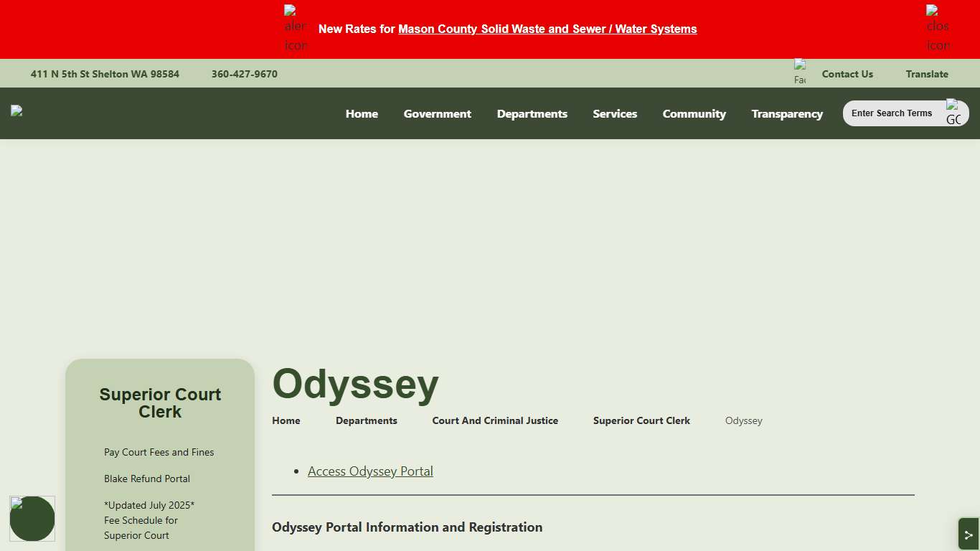Open Mason County Solid Waste rates link

click(x=547, y=29)
